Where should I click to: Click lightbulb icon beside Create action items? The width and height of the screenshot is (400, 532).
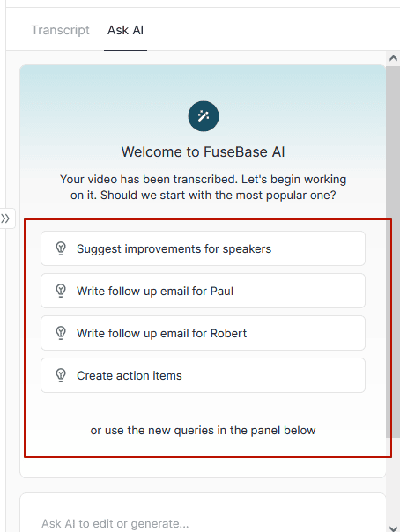click(61, 375)
